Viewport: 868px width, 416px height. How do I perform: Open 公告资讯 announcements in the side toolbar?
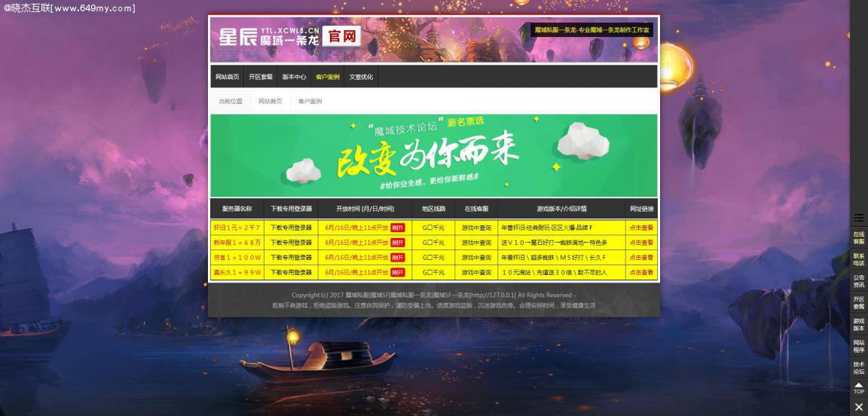point(858,281)
